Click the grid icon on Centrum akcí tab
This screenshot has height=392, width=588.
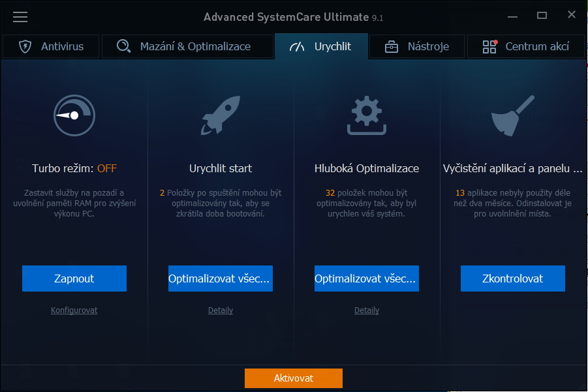point(489,46)
